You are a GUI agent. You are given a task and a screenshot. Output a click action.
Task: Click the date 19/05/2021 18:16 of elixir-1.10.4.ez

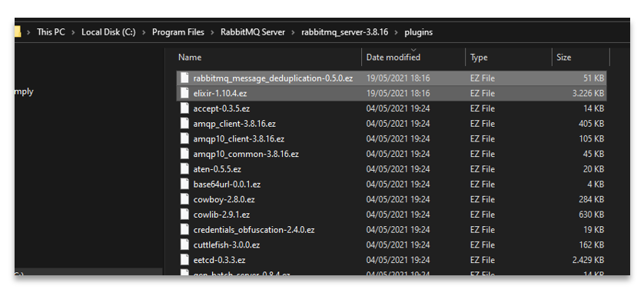tap(398, 93)
